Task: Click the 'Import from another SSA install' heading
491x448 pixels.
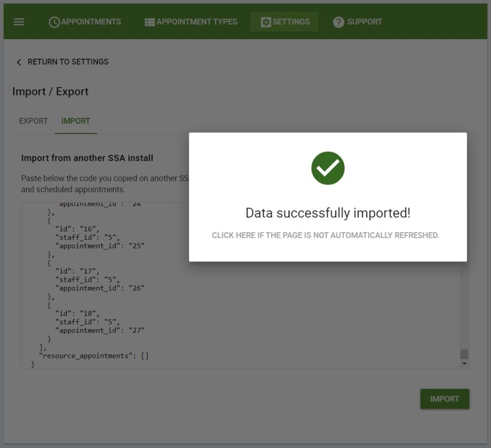Action: pyautogui.click(x=87, y=158)
